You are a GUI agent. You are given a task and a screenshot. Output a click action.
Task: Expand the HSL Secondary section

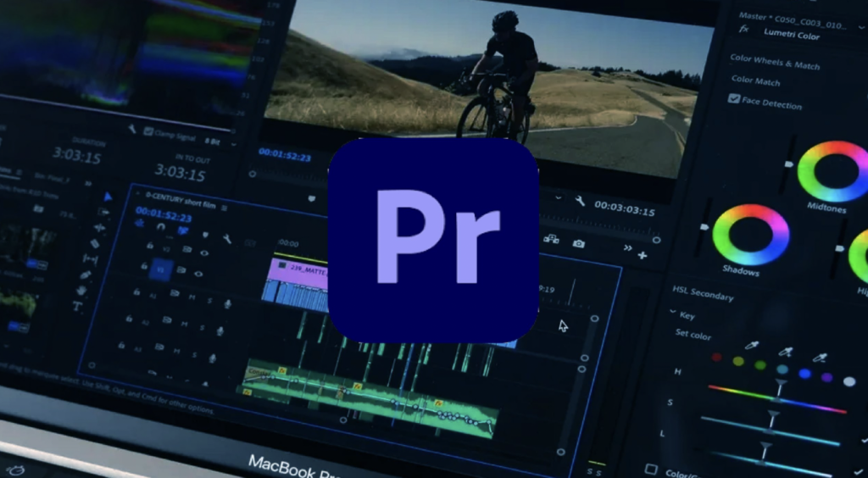click(x=703, y=293)
